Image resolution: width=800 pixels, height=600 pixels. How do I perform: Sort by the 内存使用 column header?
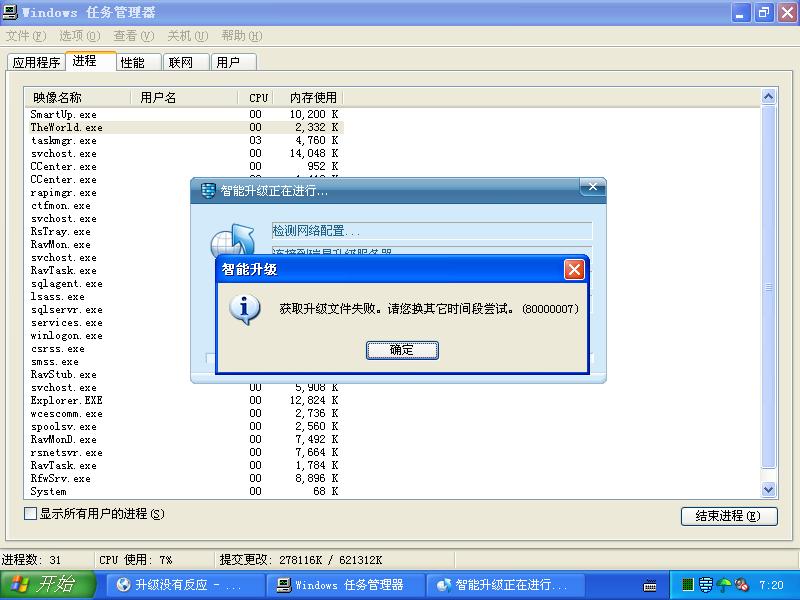pyautogui.click(x=309, y=97)
